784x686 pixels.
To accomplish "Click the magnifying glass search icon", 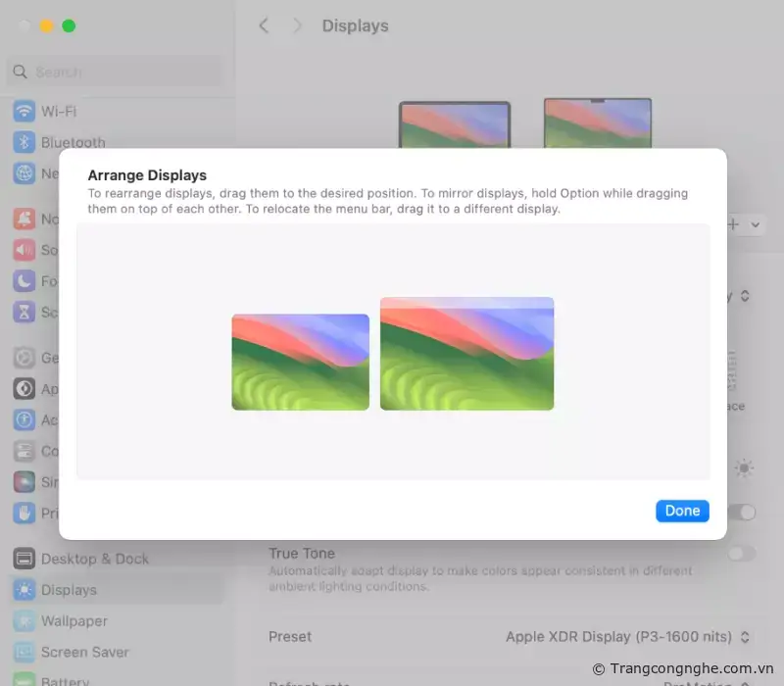I will point(20,72).
